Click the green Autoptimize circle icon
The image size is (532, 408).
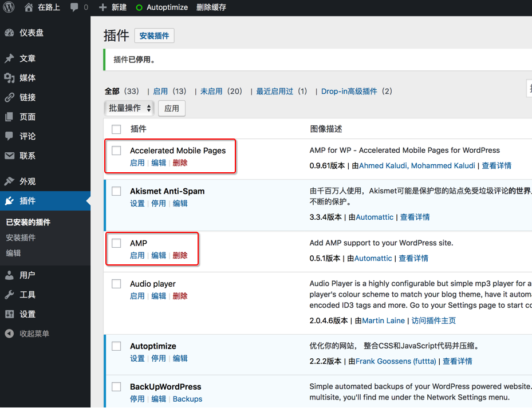[139, 7]
